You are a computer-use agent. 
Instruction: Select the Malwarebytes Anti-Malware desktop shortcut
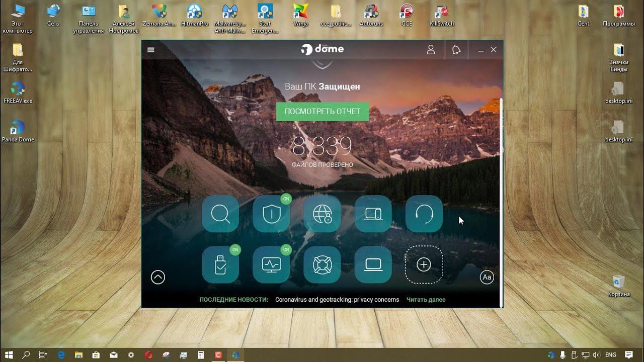[230, 18]
